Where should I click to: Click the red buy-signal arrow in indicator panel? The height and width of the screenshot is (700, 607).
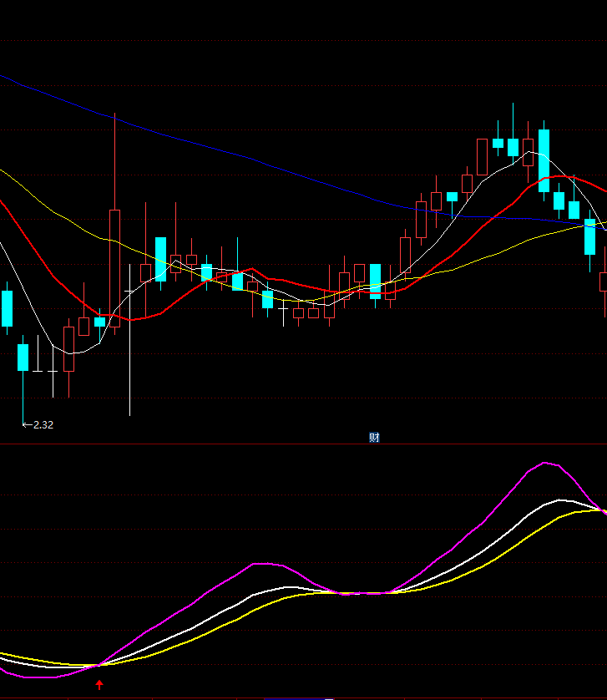tap(99, 685)
